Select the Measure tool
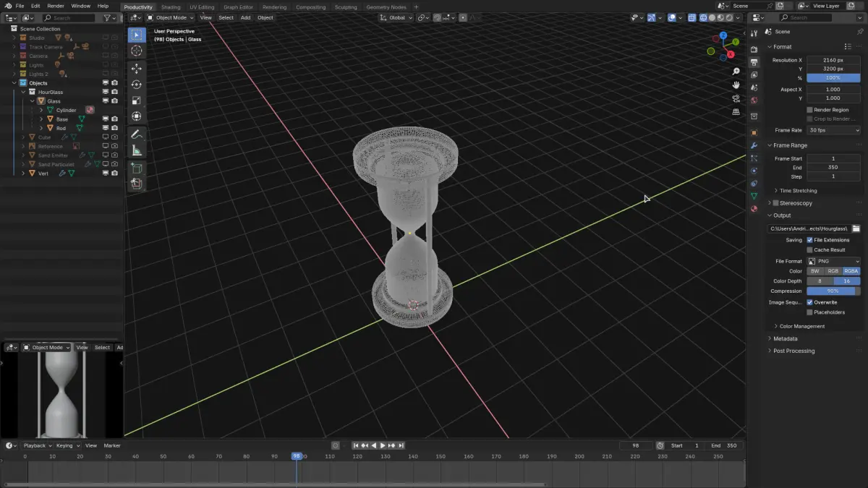The image size is (868, 488). [x=137, y=150]
